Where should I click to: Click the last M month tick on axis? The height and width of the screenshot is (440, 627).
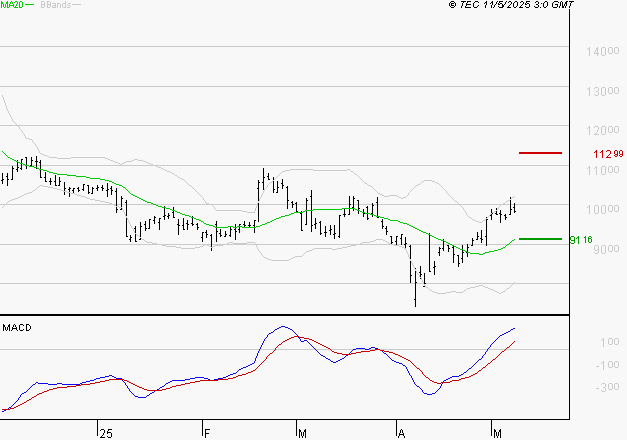tap(497, 434)
